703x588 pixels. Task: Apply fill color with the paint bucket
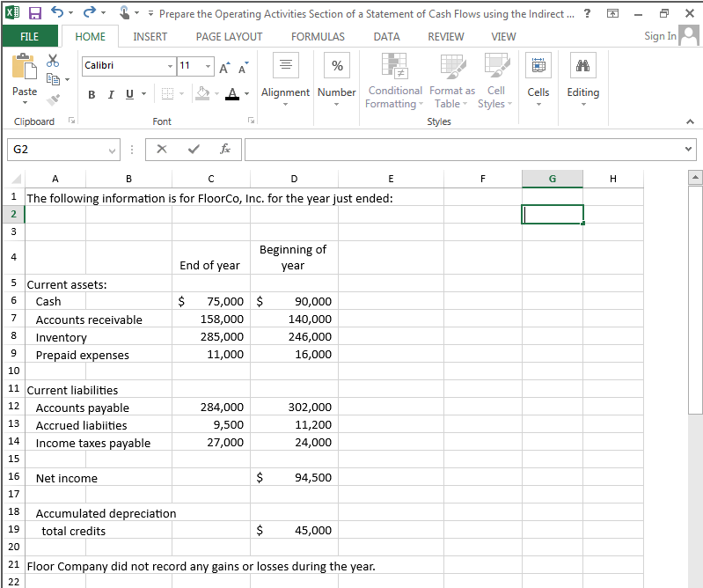click(x=202, y=93)
